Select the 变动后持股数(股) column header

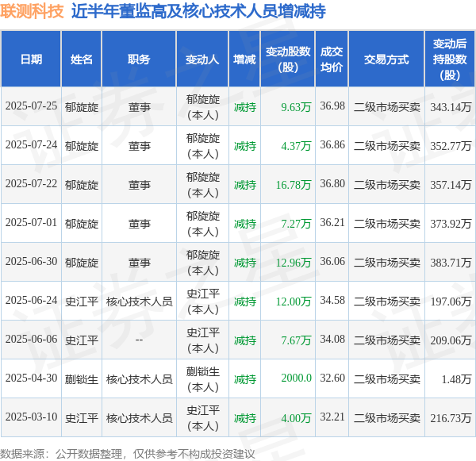pos(450,59)
